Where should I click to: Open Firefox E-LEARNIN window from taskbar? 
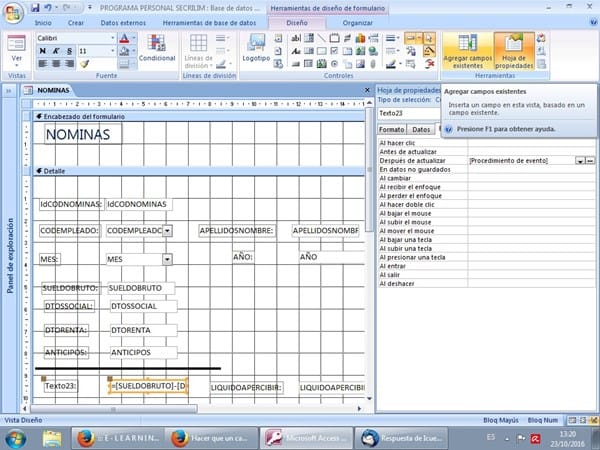[x=118, y=438]
